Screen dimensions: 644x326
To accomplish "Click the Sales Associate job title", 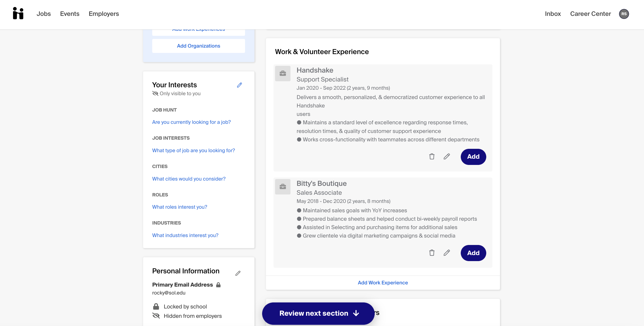I will (x=319, y=193).
